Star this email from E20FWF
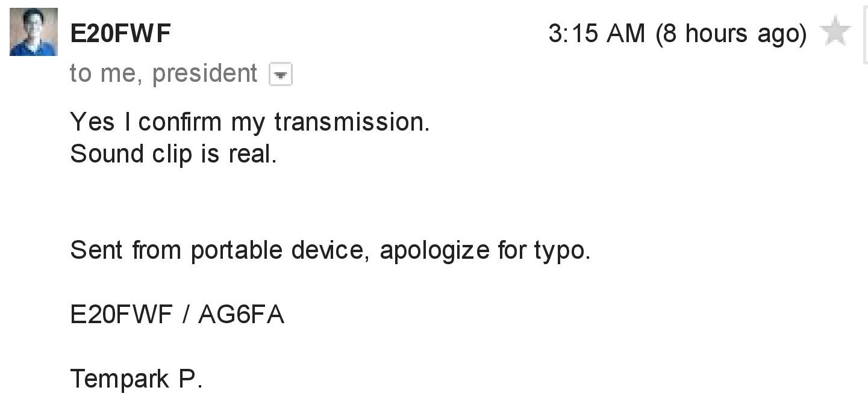The image size is (868, 411). (x=835, y=31)
